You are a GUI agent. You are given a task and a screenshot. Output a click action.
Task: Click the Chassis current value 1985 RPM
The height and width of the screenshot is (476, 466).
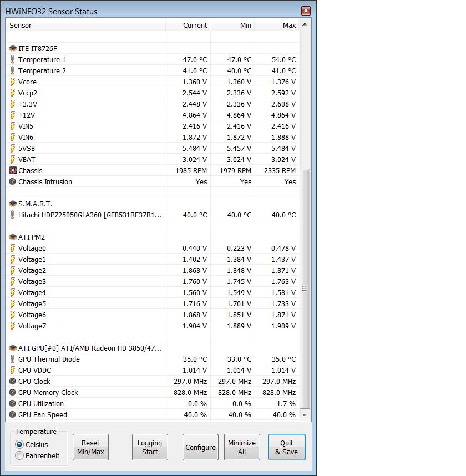191,171
